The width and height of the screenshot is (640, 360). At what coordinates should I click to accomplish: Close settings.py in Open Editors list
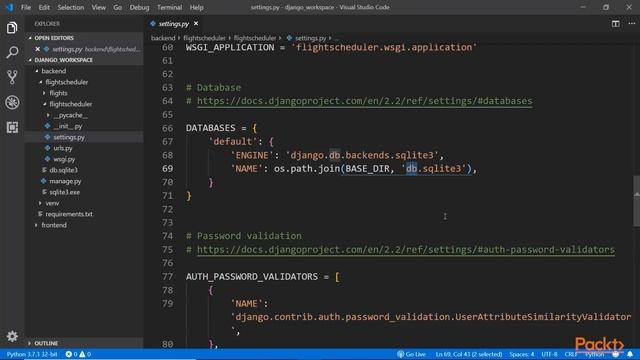pyautogui.click(x=38, y=49)
